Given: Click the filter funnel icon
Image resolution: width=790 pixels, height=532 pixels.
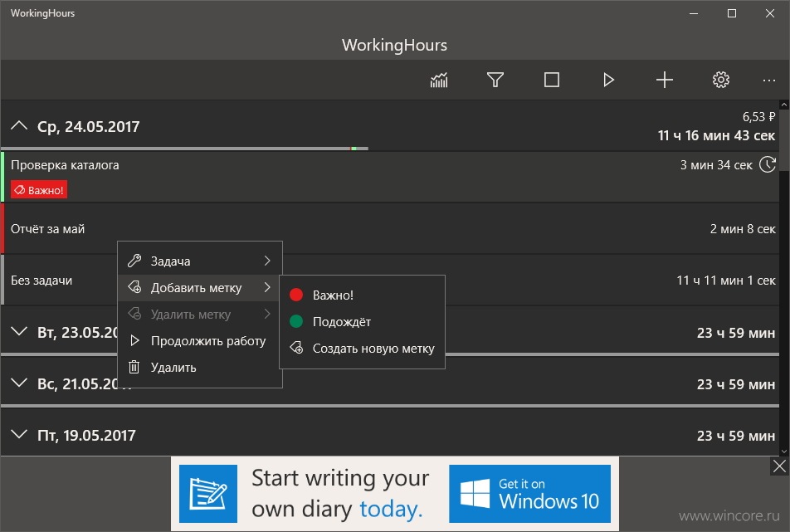Looking at the screenshot, I should click(495, 80).
